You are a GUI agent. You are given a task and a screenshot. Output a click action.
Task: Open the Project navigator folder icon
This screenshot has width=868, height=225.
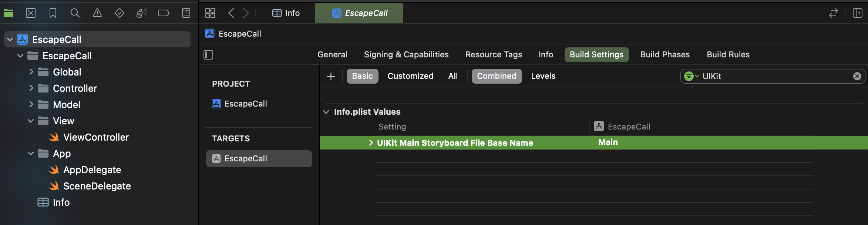(x=9, y=13)
